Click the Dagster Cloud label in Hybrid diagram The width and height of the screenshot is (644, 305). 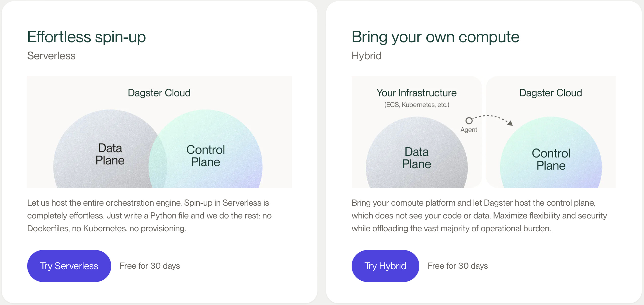click(x=551, y=93)
